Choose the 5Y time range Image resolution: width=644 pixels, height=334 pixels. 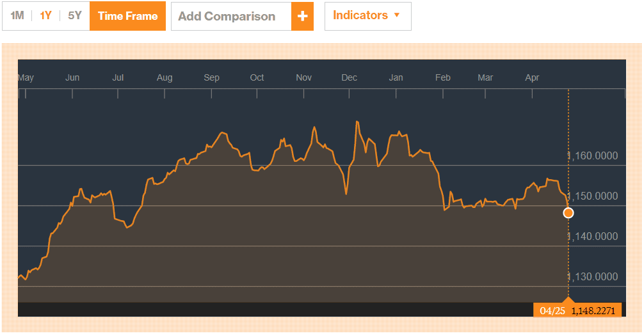pyautogui.click(x=75, y=16)
